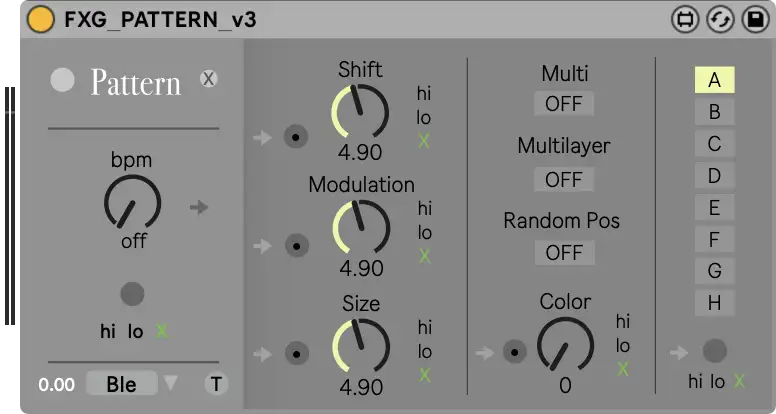The height and width of the screenshot is (414, 776).
Task: Click lo next to Size knob
Action: tap(425, 352)
